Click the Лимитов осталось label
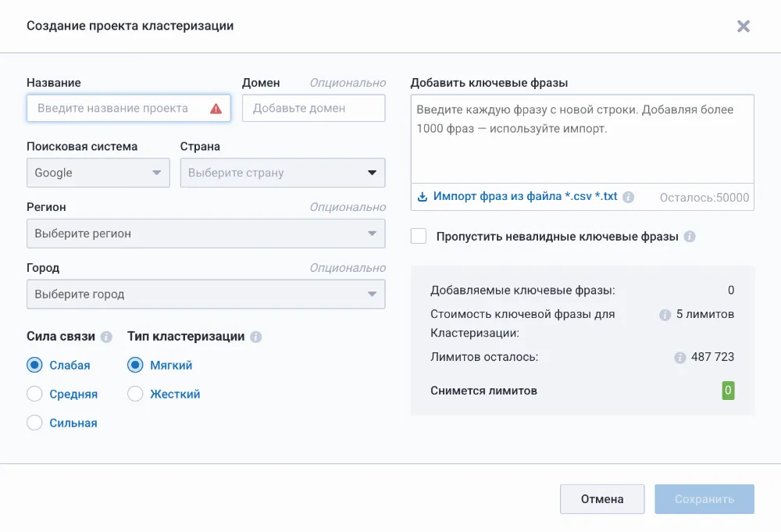781x532 pixels. click(484, 357)
